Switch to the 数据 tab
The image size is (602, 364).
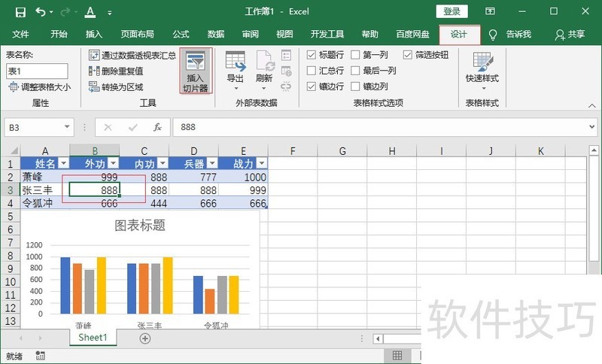216,34
